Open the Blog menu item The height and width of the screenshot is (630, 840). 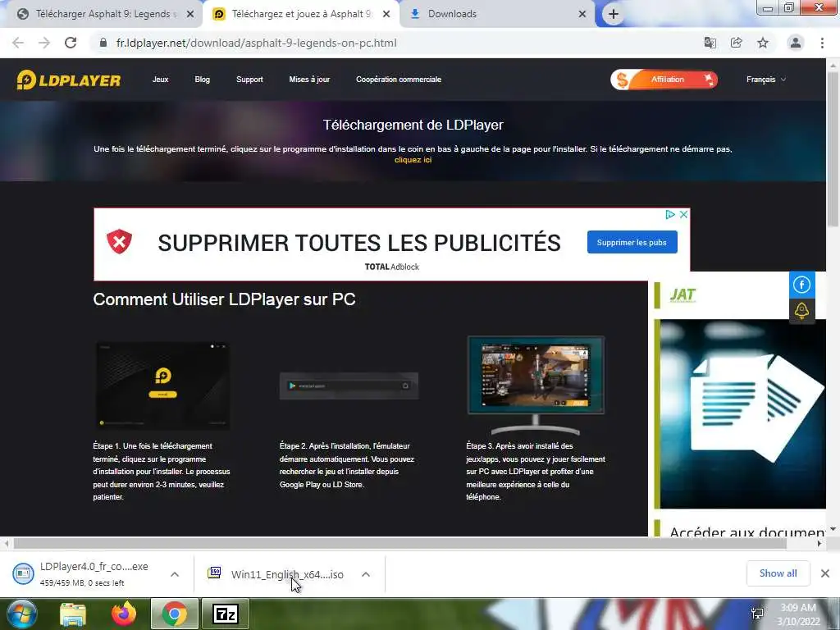(202, 80)
